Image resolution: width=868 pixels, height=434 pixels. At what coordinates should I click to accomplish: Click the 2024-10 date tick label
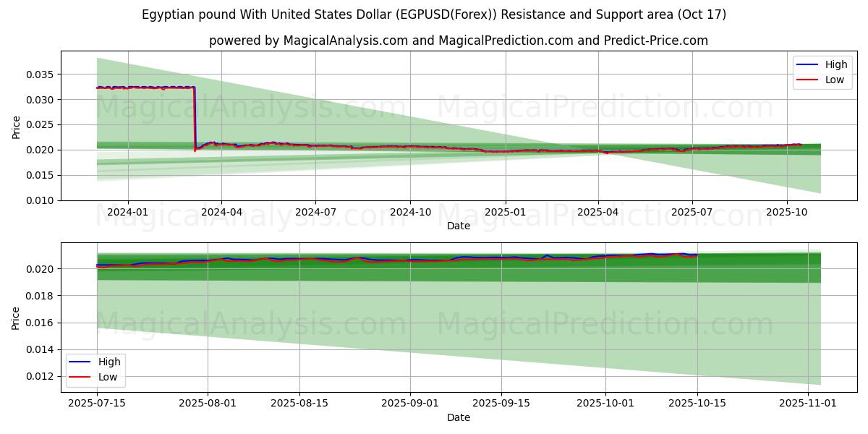[x=410, y=212]
